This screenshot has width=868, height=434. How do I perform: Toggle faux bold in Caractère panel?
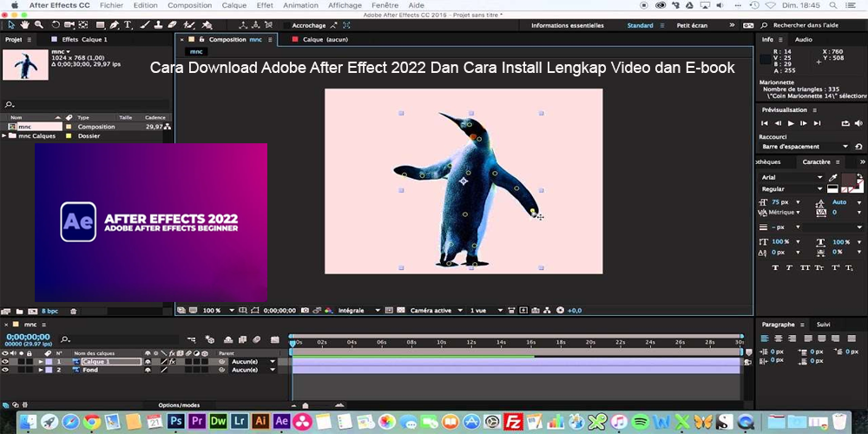tap(775, 267)
